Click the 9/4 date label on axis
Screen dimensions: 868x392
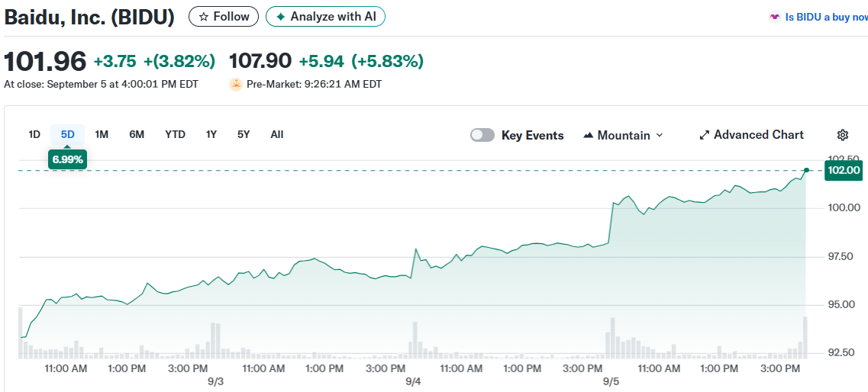tap(413, 382)
